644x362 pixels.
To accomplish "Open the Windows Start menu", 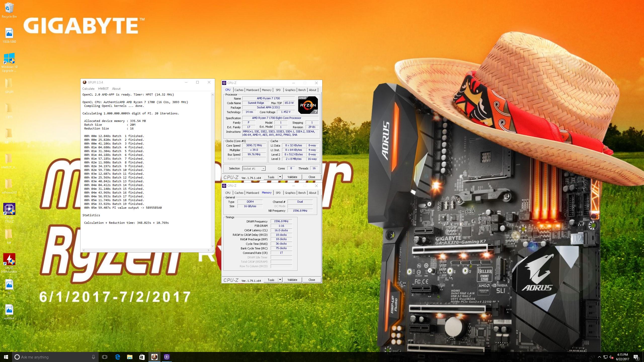I will coord(6,357).
